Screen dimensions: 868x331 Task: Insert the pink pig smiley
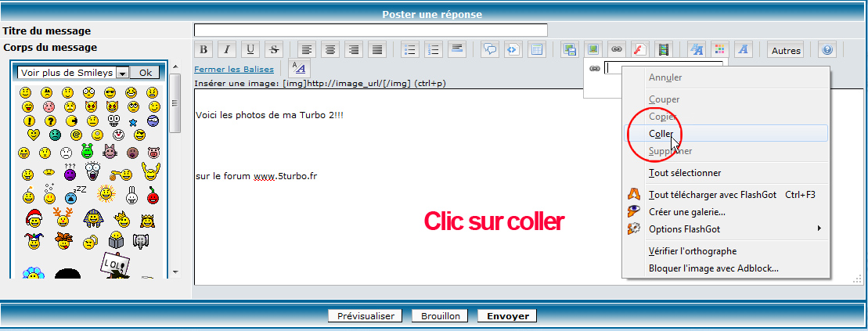[x=154, y=152]
